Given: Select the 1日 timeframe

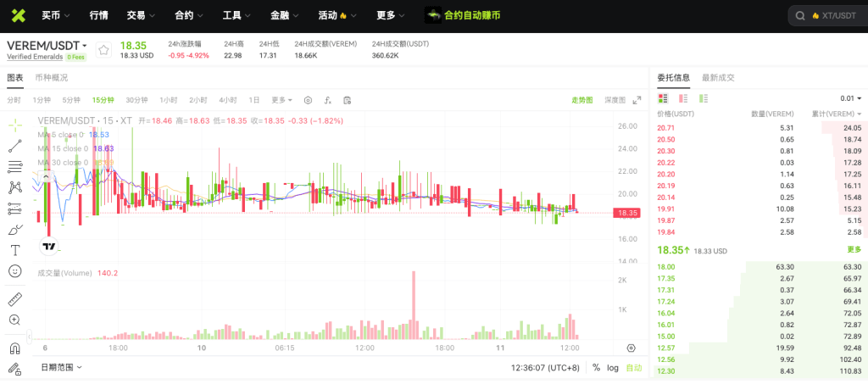Looking at the screenshot, I should tap(254, 100).
